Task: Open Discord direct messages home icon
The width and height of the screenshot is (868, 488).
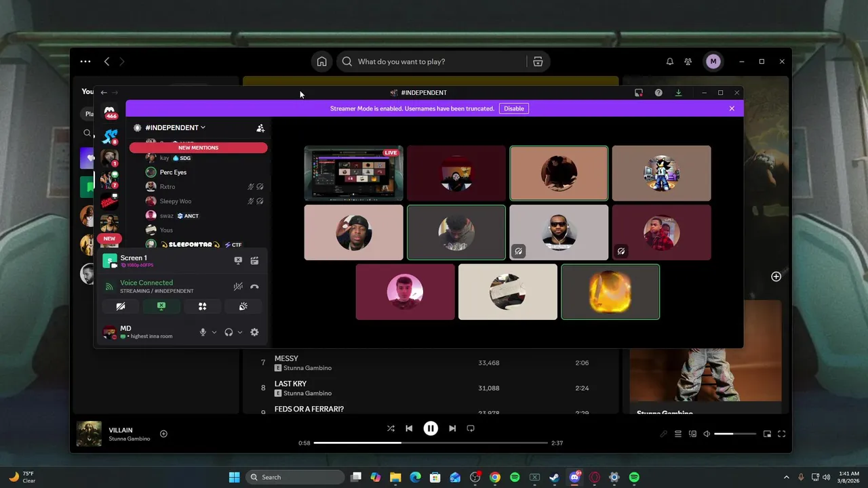Action: tap(109, 113)
